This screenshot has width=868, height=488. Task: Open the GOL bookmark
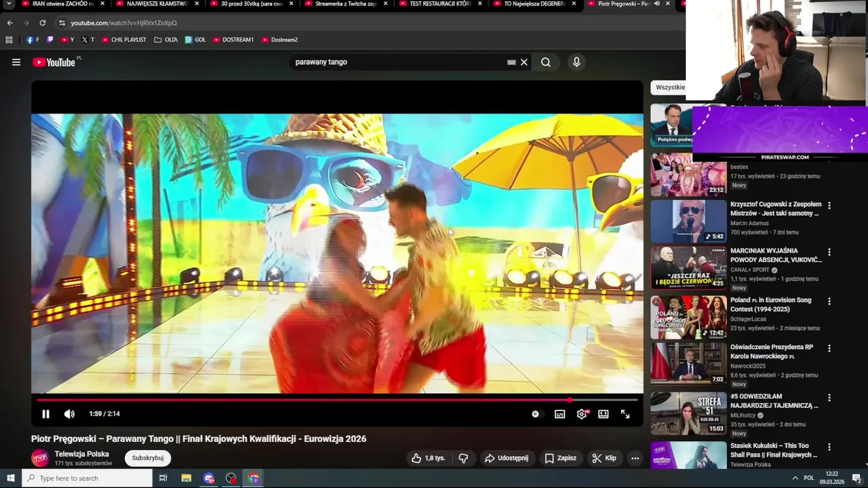(x=195, y=40)
